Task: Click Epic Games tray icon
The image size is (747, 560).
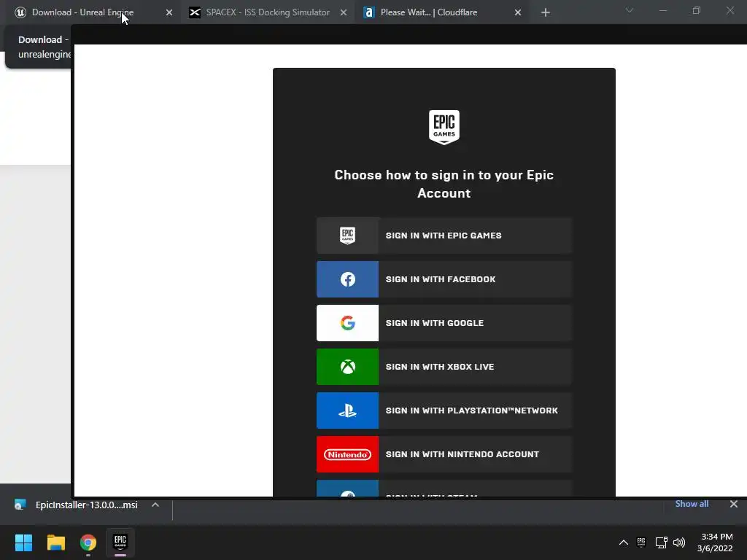Action: 641,542
